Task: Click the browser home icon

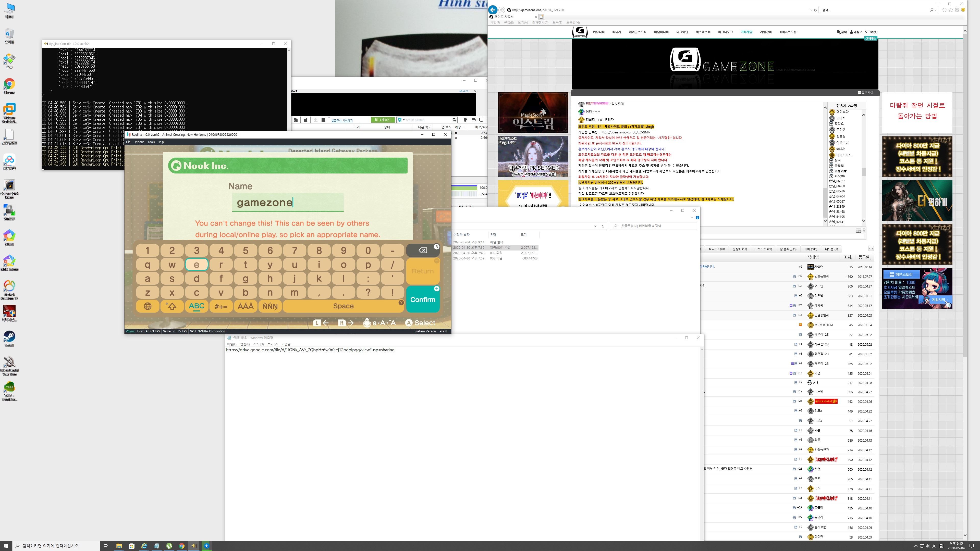Action: click(x=945, y=10)
